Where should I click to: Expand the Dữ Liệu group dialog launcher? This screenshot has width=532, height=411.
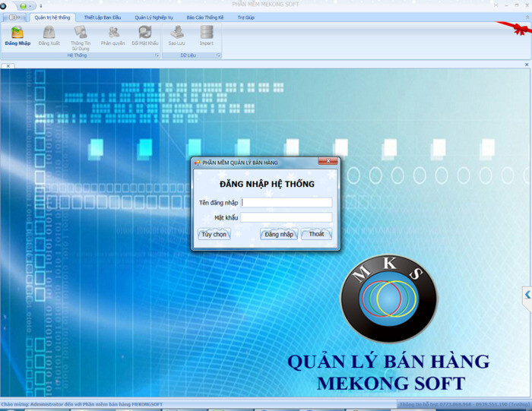point(219,55)
